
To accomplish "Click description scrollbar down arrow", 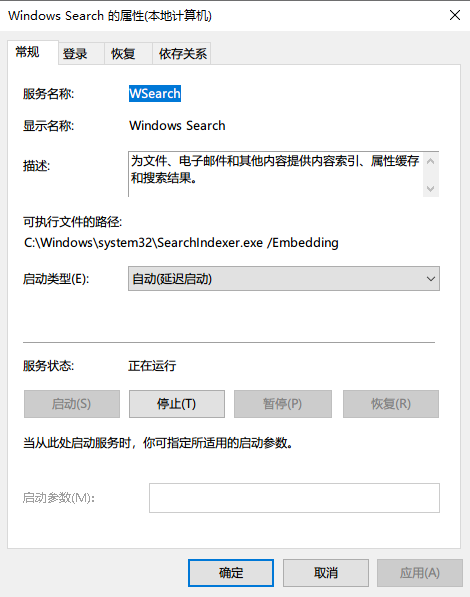I will click(431, 188).
